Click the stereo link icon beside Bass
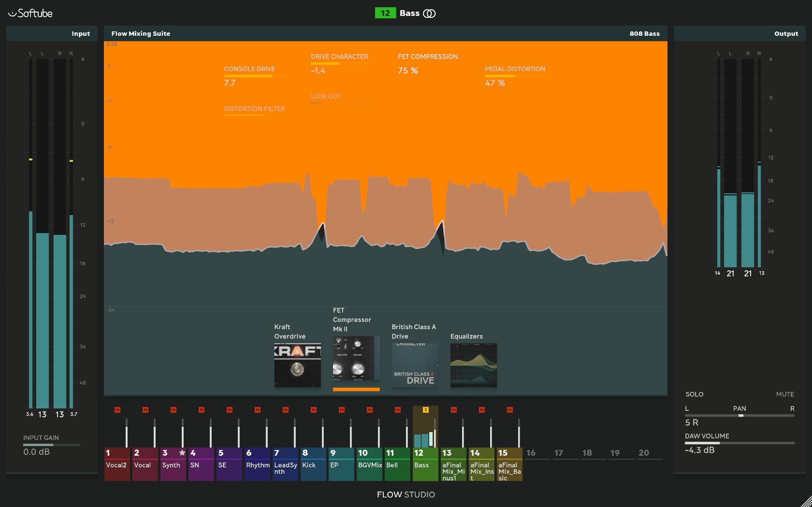The image size is (812, 507). click(429, 14)
